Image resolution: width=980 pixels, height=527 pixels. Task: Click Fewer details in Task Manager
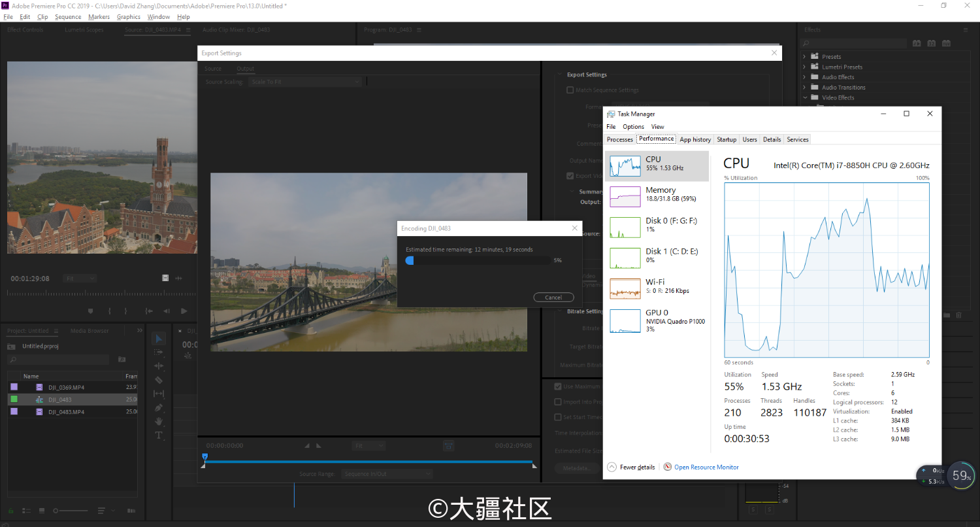[631, 467]
